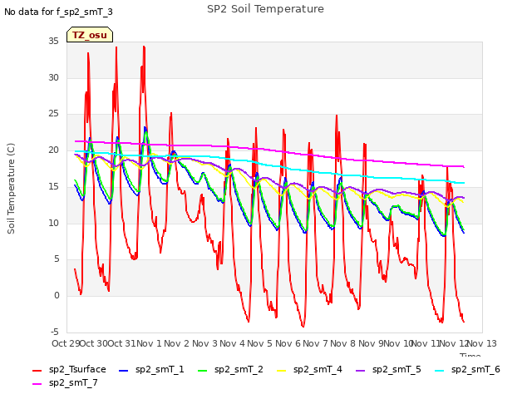Click the Nov 7 x-axis tick label

click(315, 343)
